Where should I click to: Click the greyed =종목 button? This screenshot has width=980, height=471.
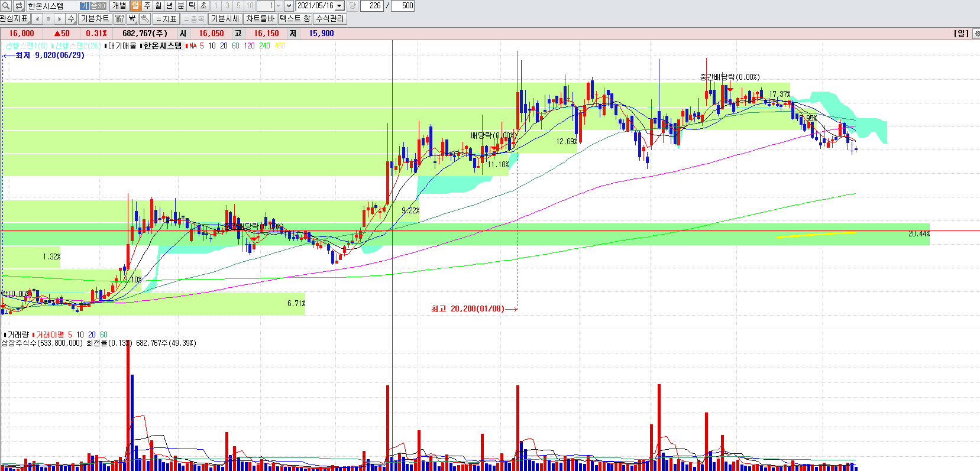pyautogui.click(x=194, y=19)
